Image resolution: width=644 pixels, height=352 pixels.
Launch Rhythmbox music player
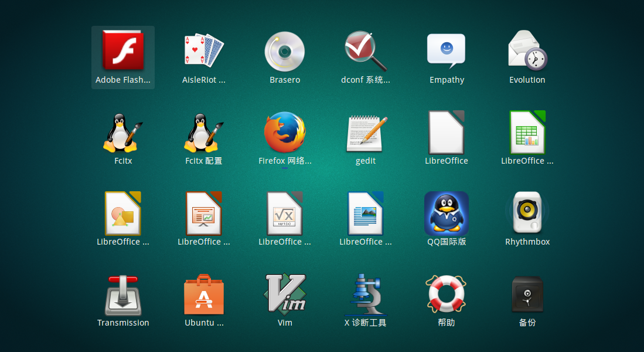(527, 212)
